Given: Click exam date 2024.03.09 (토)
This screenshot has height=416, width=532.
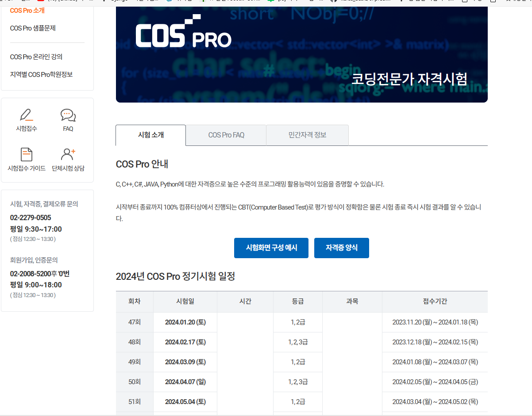Looking at the screenshot, I should point(185,362).
